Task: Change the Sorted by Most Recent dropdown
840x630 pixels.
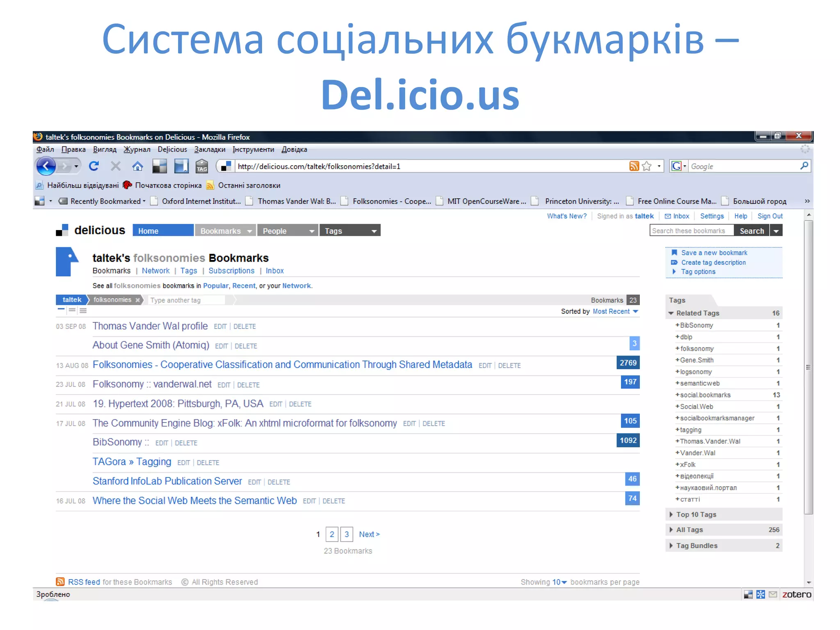Action: point(615,311)
